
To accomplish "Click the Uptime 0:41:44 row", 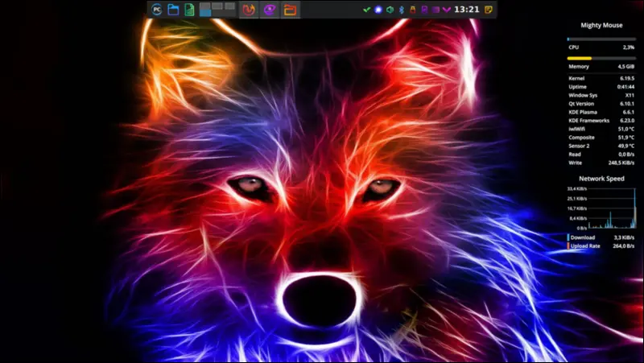I will (601, 87).
